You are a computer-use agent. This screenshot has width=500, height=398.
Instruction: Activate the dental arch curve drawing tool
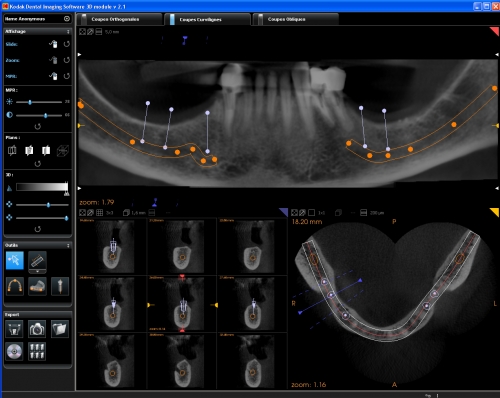pos(15,286)
